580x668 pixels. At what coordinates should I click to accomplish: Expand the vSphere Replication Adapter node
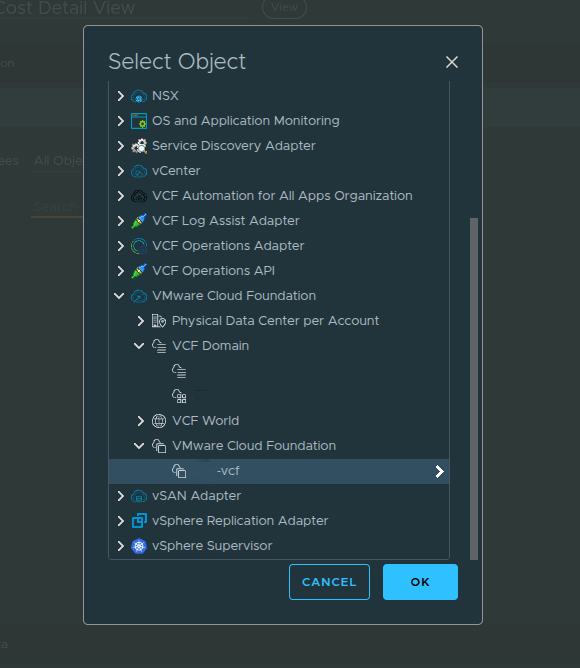pos(121,521)
